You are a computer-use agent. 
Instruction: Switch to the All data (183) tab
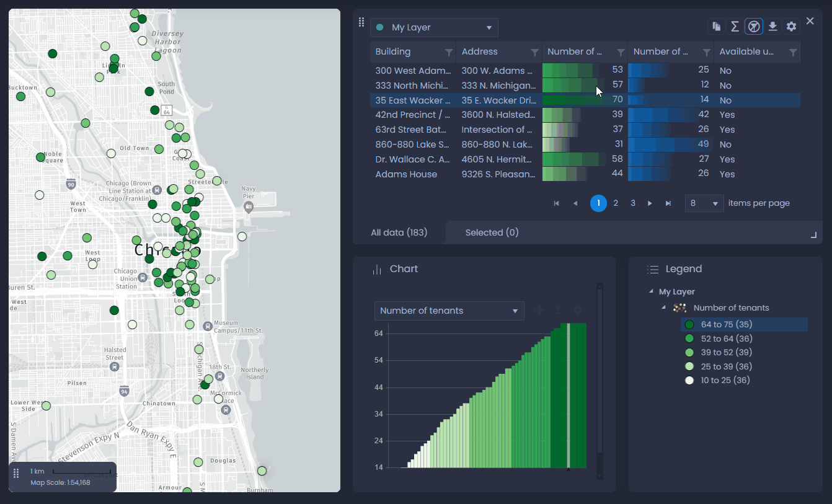tap(399, 232)
